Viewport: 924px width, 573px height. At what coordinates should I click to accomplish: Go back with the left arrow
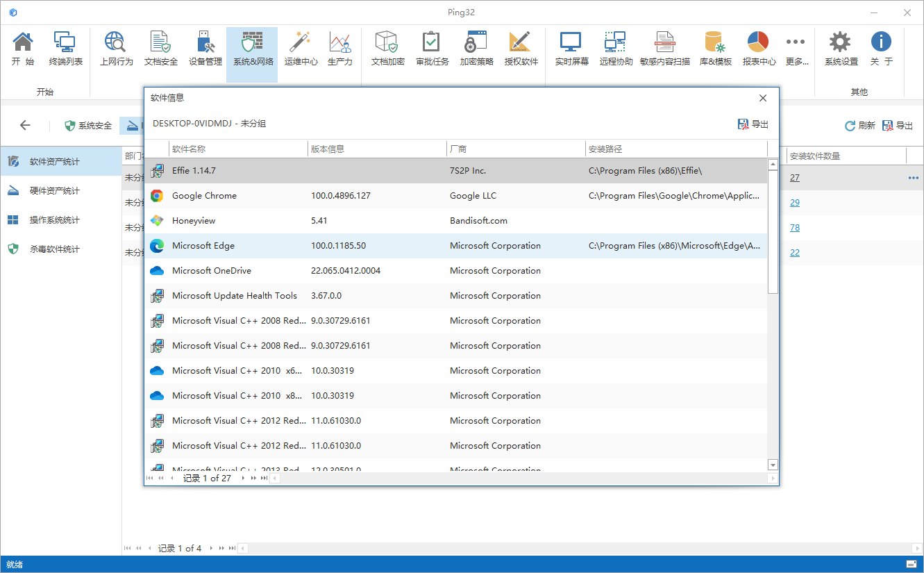(25, 125)
